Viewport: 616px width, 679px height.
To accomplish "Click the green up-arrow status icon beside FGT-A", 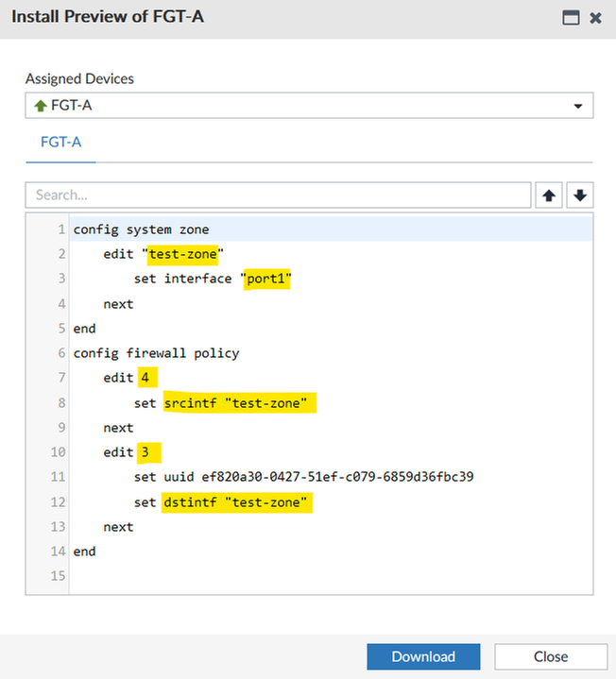I will pyautogui.click(x=40, y=106).
